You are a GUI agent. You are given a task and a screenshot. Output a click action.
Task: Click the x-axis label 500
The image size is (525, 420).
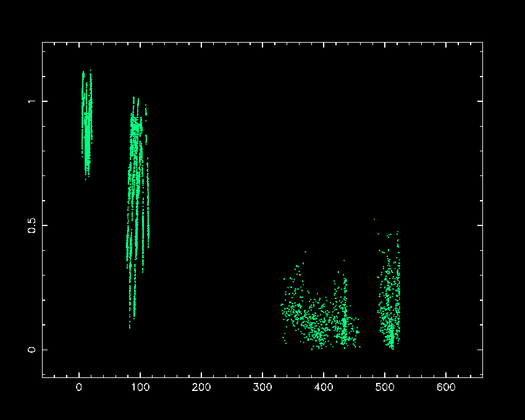pyautogui.click(x=385, y=387)
